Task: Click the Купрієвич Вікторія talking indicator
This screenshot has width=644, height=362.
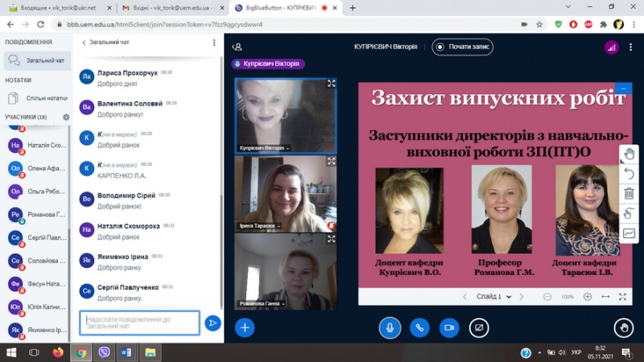Action: 268,64
